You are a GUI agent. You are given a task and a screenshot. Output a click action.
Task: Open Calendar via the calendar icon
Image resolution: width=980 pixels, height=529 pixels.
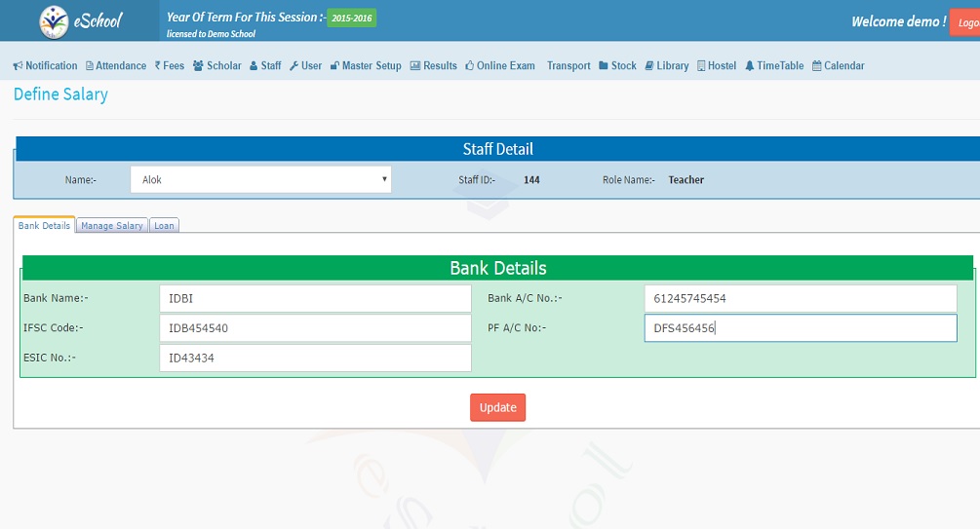point(817,66)
